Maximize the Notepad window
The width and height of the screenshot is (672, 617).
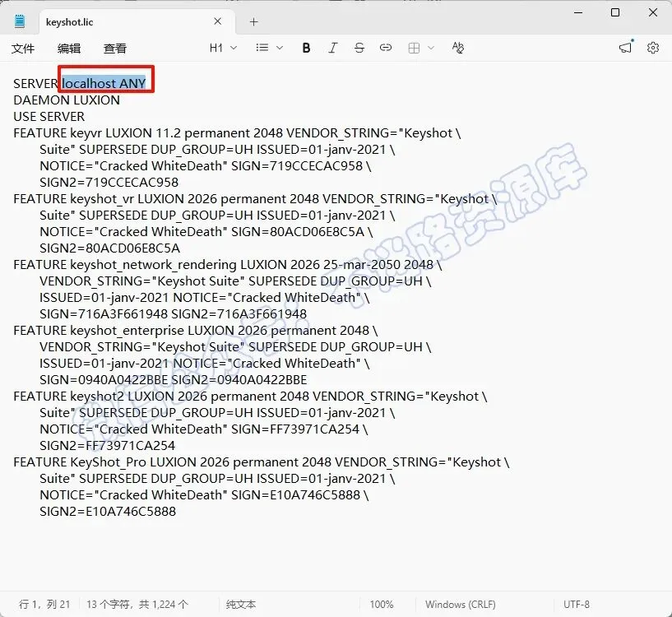[x=615, y=12]
